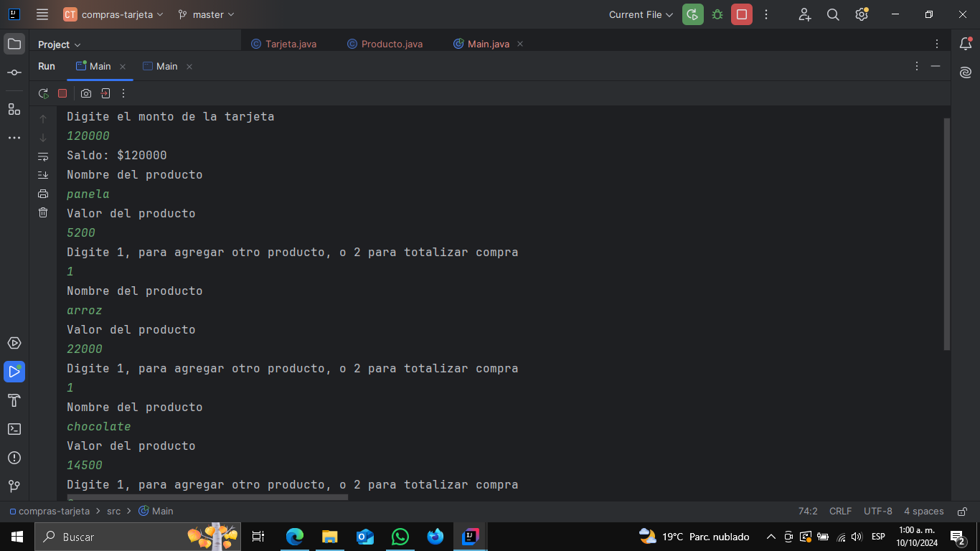Open the Terminal tool window
Viewport: 980px width, 551px height.
(14, 429)
